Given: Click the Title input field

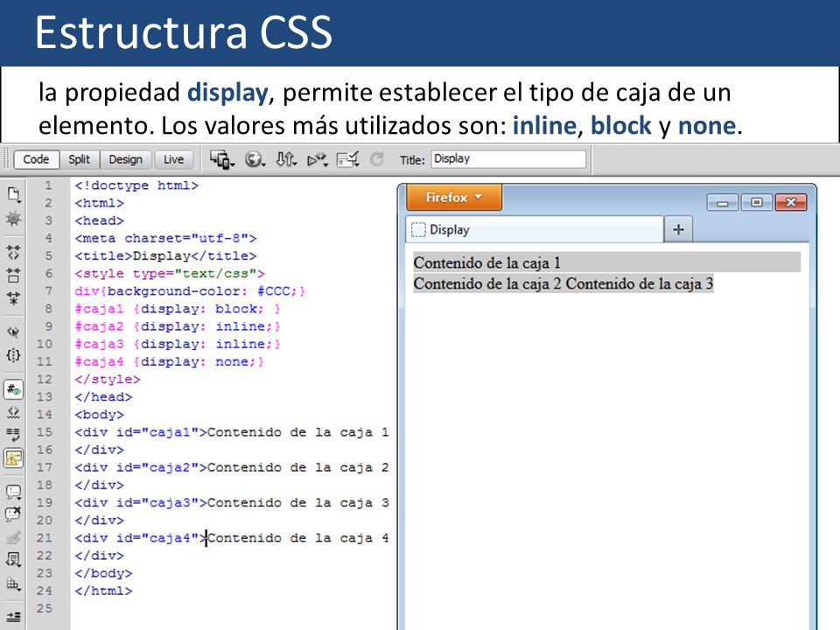Looking at the screenshot, I should click(x=508, y=159).
